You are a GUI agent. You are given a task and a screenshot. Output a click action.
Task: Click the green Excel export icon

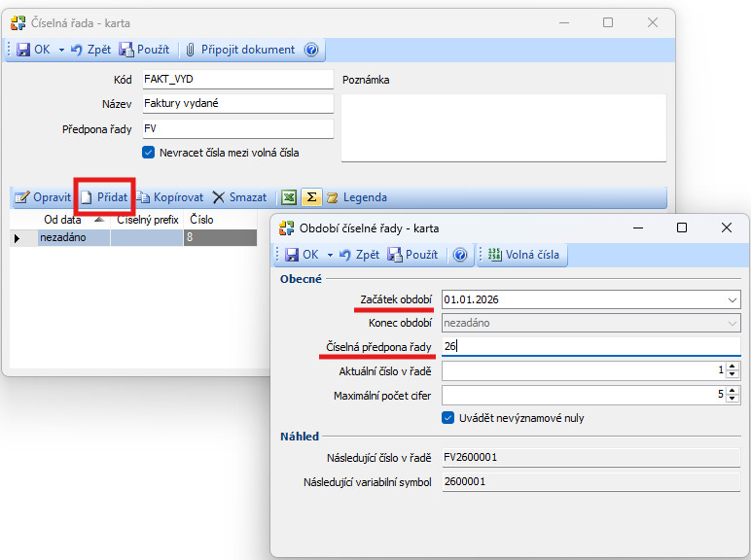(289, 197)
